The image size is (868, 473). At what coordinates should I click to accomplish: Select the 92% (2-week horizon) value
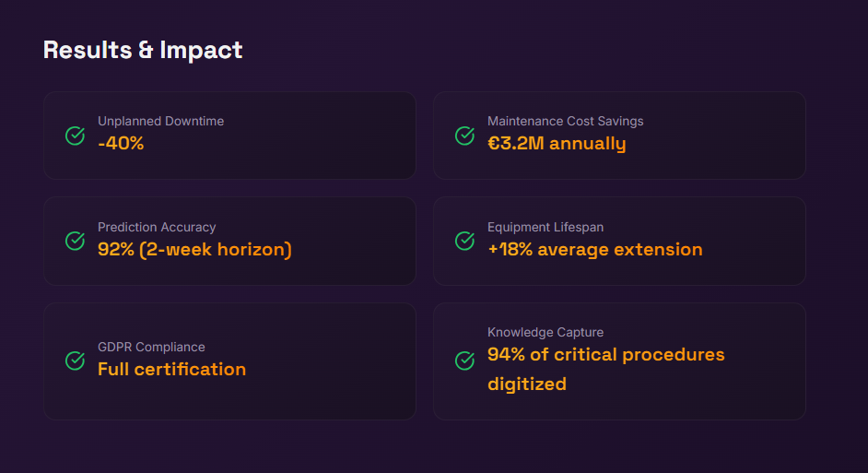click(x=194, y=249)
